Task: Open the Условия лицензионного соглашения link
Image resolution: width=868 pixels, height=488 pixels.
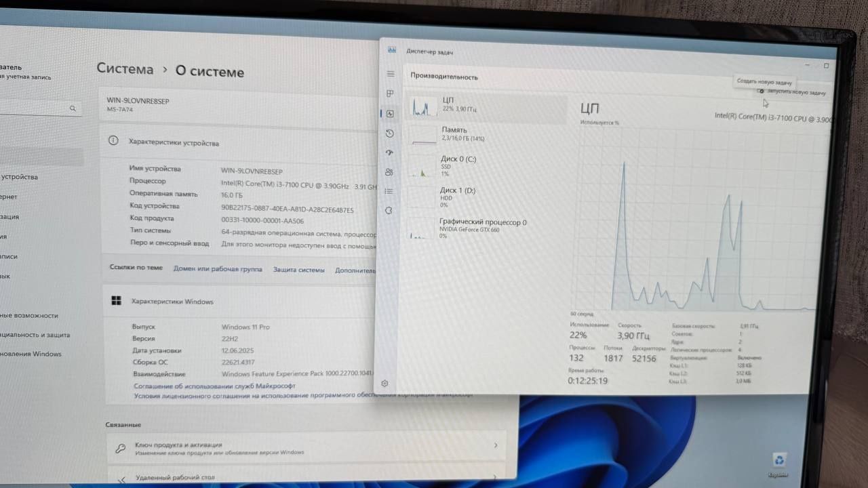Action: click(x=303, y=395)
